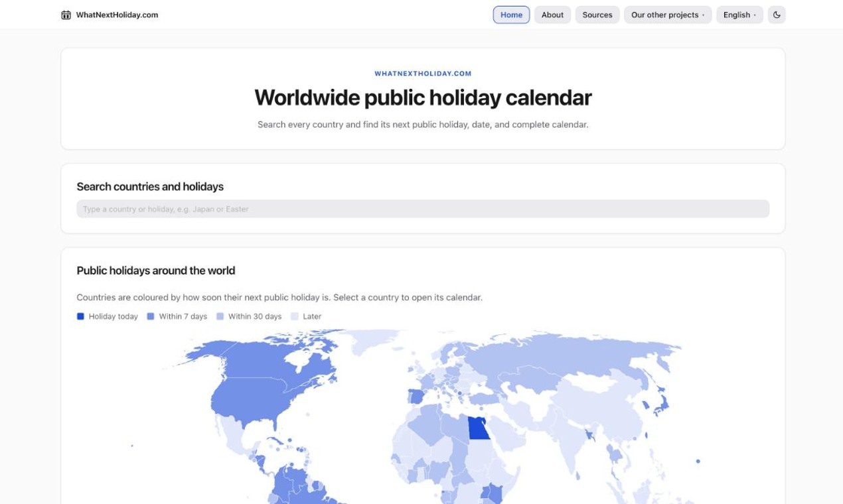The image size is (843, 504).
Task: Click the Public holidays around the world heading
Action: click(x=156, y=271)
